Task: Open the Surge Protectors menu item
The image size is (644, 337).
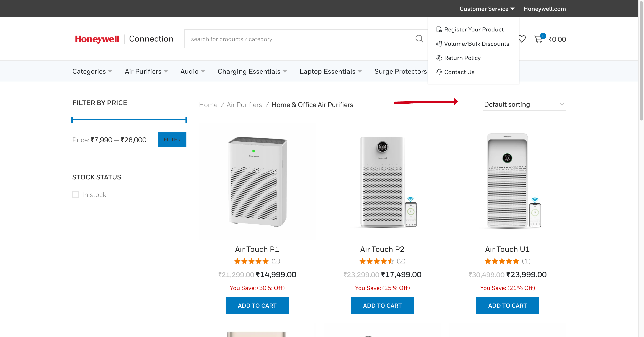Action: point(400,72)
